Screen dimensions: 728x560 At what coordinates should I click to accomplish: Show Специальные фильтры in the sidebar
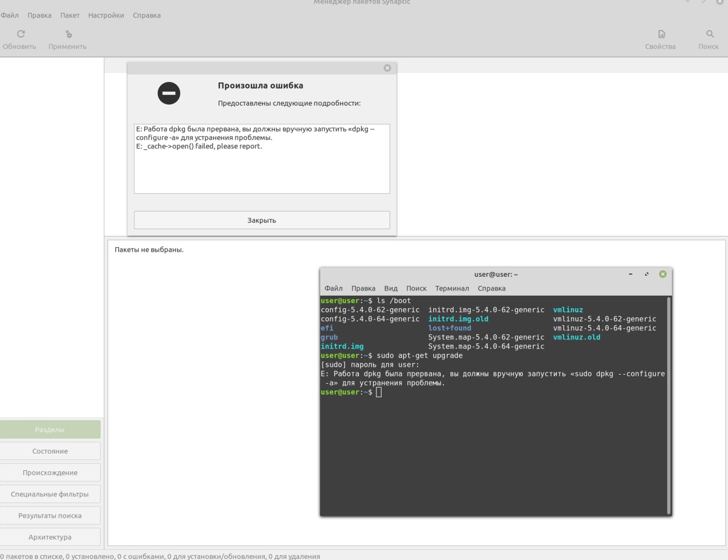tap(50, 494)
